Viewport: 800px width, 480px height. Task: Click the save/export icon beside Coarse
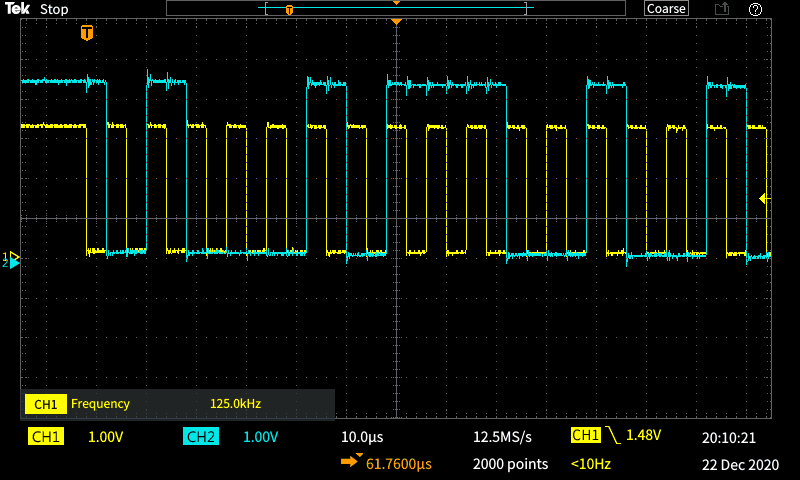(721, 9)
